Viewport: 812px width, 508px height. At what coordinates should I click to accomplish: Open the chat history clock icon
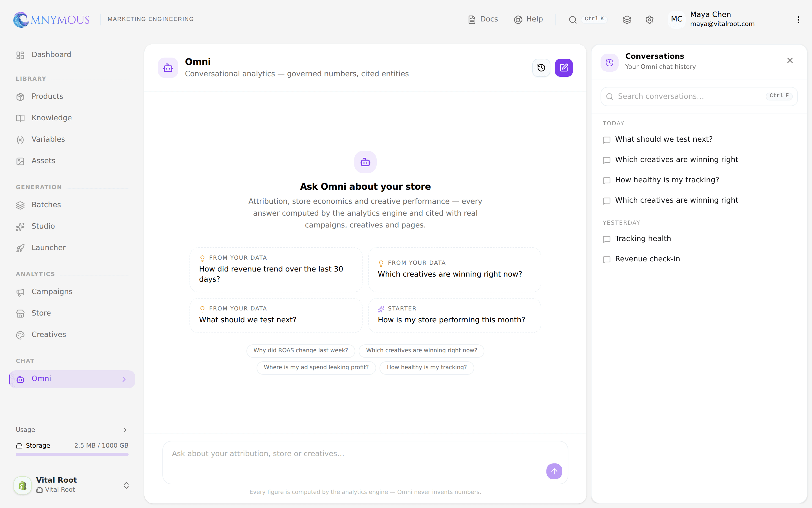[541, 68]
